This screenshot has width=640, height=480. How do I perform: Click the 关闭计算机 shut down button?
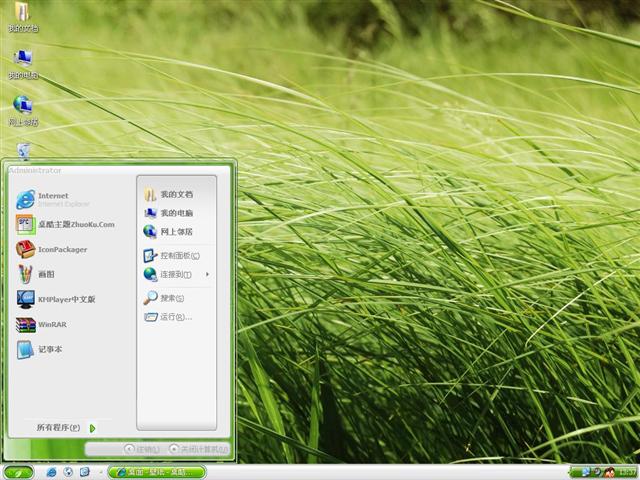pyautogui.click(x=199, y=449)
